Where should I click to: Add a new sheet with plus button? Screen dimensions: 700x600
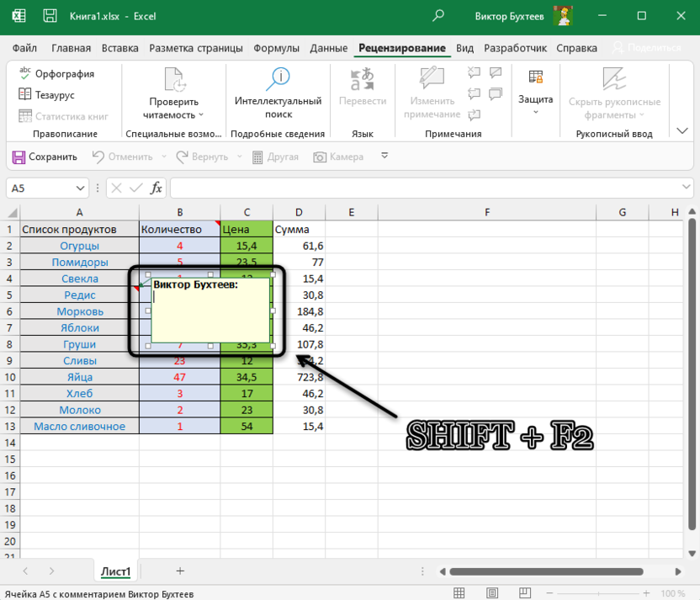tap(179, 571)
